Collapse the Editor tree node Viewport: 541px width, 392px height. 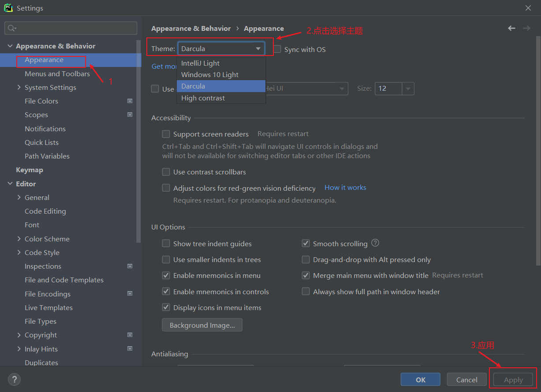10,184
